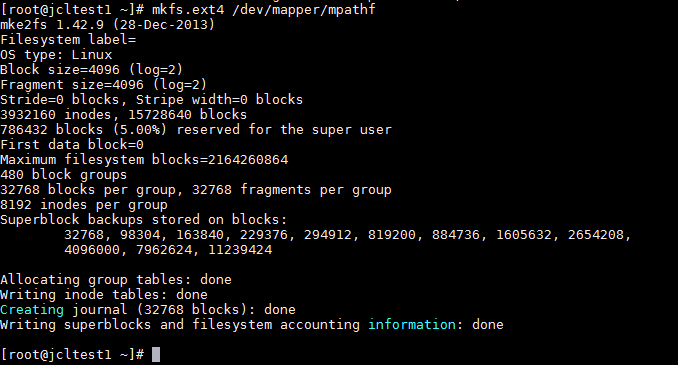Click the 'Maximum filesystem blocks' value 2164260864

point(248,160)
